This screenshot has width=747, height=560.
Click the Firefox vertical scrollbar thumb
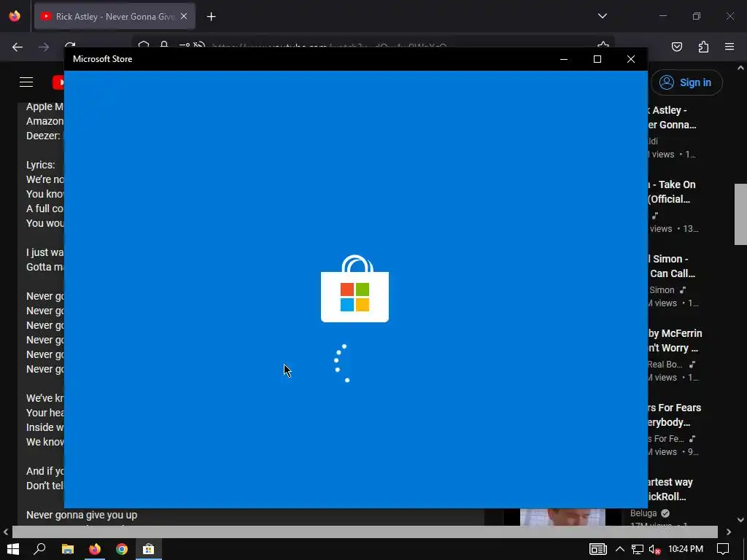click(740, 214)
